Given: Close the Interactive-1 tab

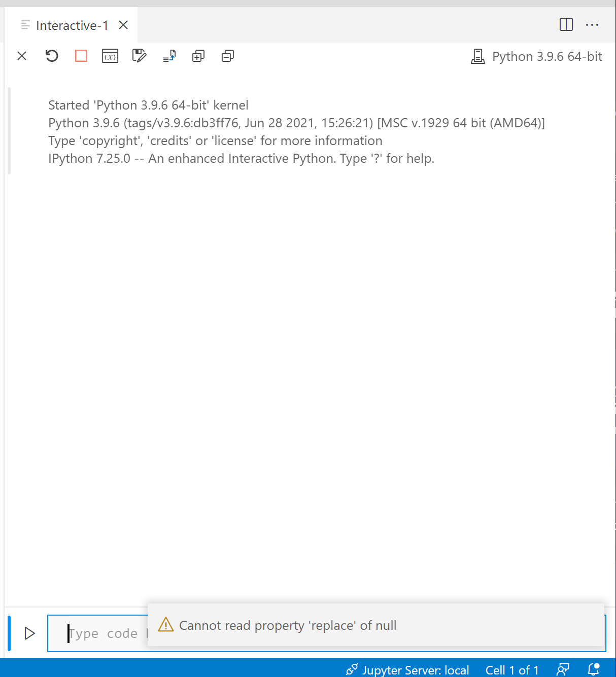Looking at the screenshot, I should coord(123,24).
